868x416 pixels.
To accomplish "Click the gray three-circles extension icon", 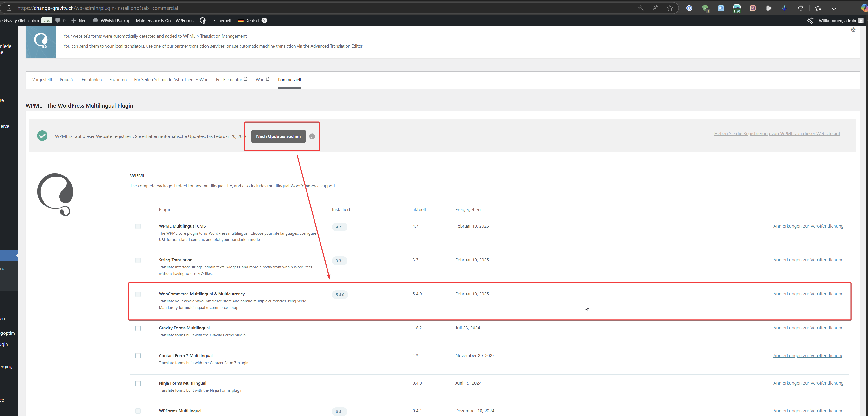I will (769, 8).
